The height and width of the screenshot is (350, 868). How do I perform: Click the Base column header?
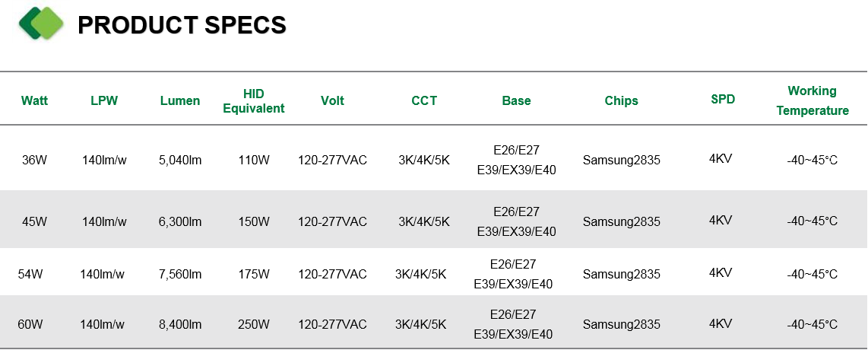point(517,100)
